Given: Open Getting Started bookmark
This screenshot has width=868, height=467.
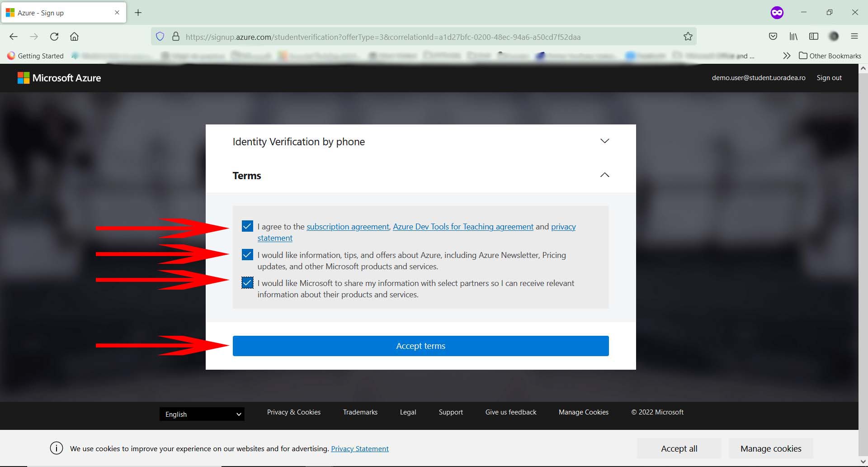Looking at the screenshot, I should pyautogui.click(x=35, y=56).
